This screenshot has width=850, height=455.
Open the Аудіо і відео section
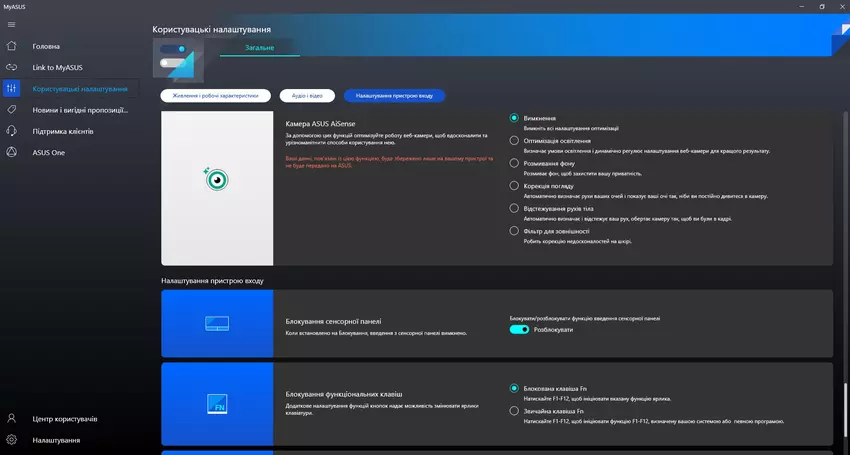(x=307, y=96)
